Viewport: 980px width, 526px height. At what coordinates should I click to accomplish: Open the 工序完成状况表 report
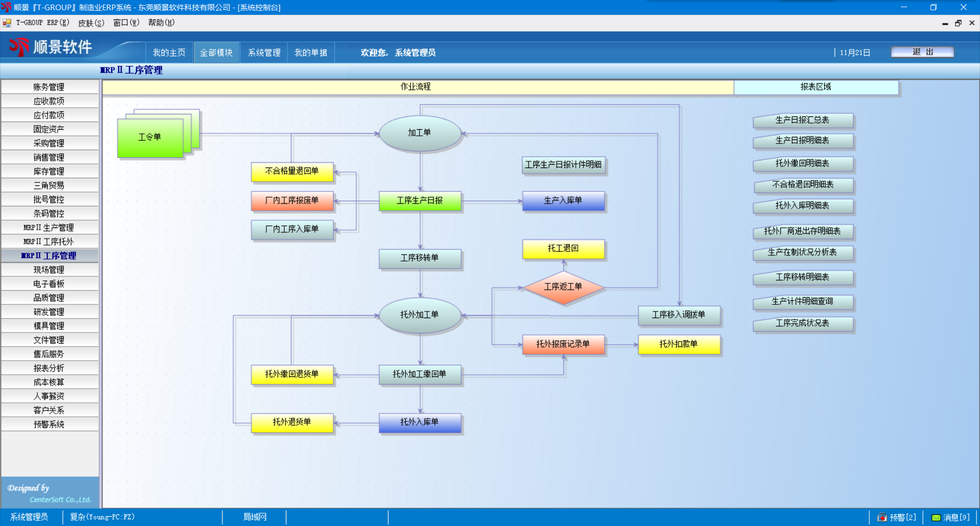coord(802,323)
